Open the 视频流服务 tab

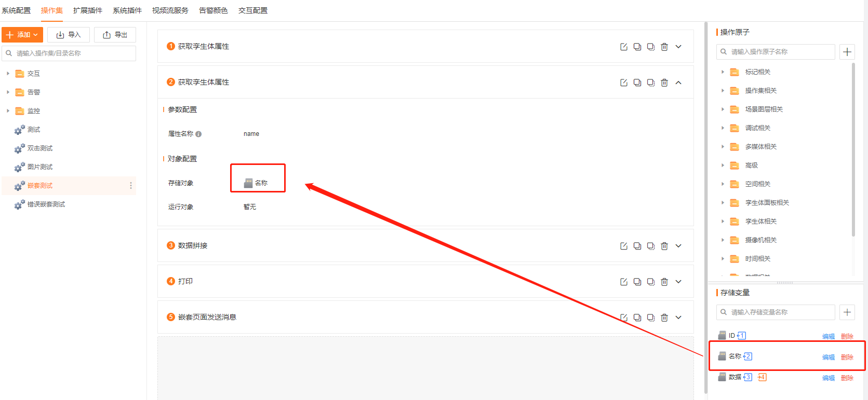coord(170,10)
